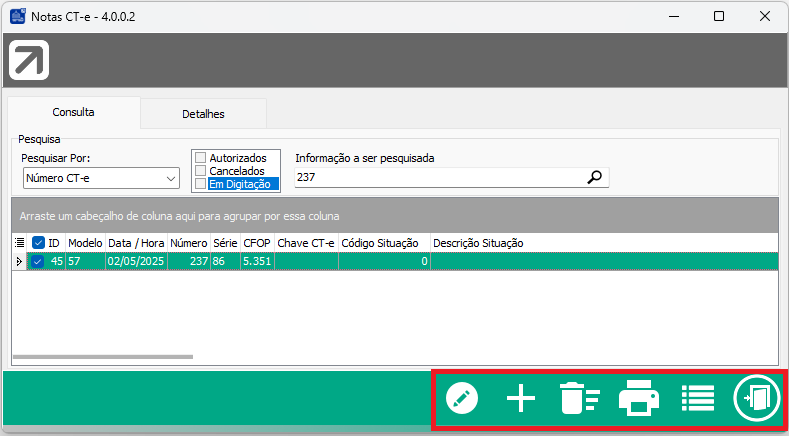Switch to the Detalhes tab

coord(203,114)
